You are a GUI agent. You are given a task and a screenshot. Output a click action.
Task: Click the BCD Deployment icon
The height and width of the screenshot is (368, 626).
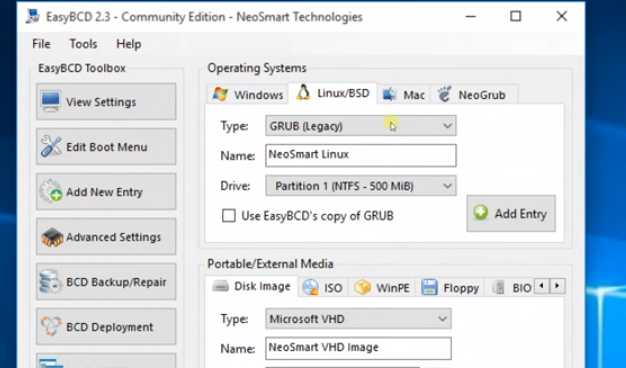click(x=51, y=326)
